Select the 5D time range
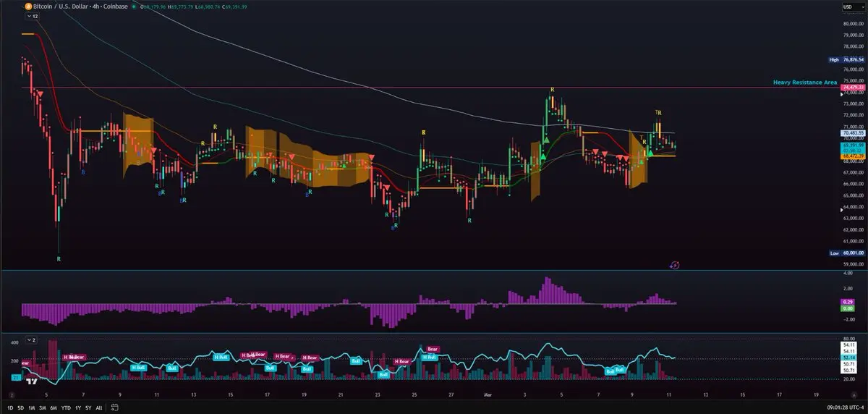868x414 pixels. [21, 408]
